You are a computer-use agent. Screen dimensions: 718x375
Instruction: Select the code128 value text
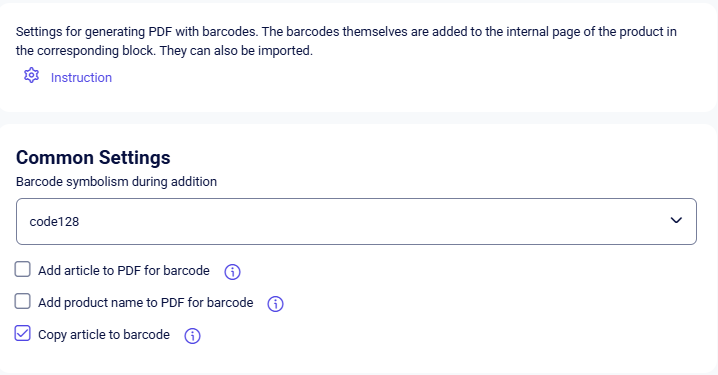coord(54,222)
